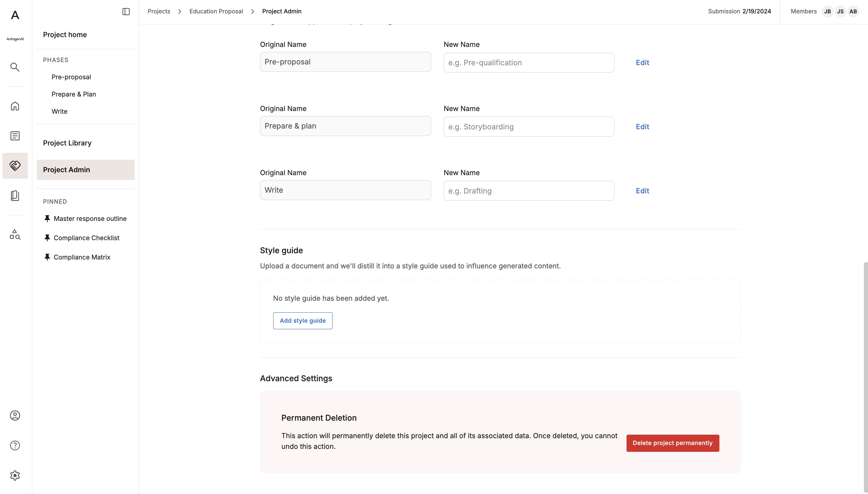Image resolution: width=868 pixels, height=494 pixels.
Task: Open the library books icon
Action: 15,195
